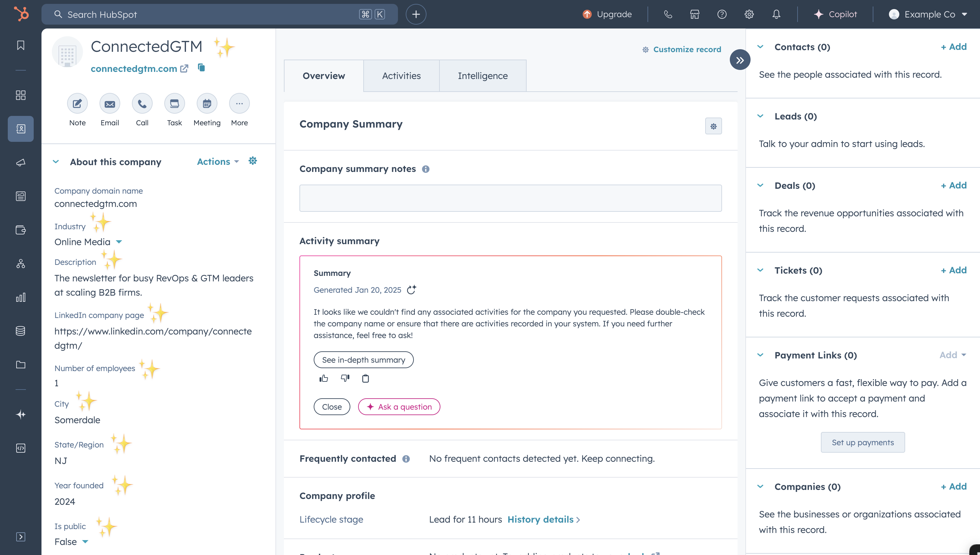This screenshot has height=555, width=980.
Task: Open Actions menu for company details
Action: point(217,161)
